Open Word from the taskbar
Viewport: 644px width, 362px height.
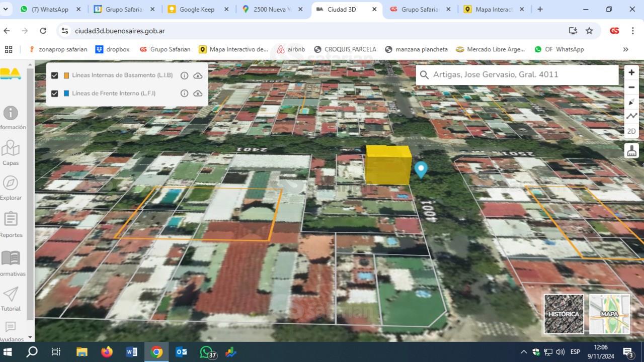pyautogui.click(x=132, y=352)
